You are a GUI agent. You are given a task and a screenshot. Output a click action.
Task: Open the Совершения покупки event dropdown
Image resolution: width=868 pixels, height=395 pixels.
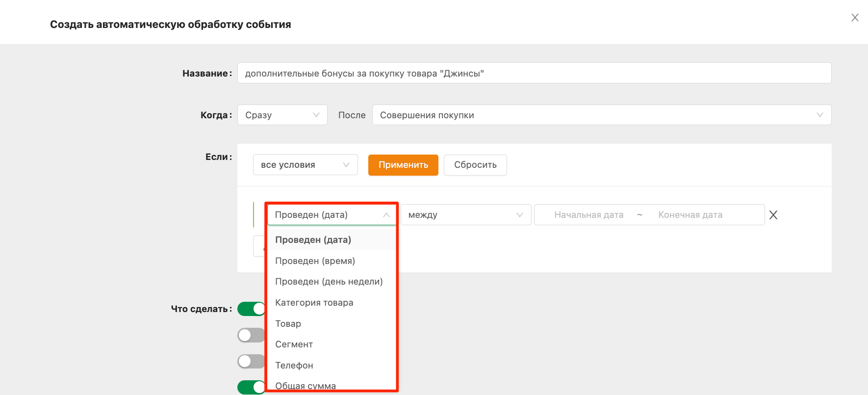pos(601,115)
